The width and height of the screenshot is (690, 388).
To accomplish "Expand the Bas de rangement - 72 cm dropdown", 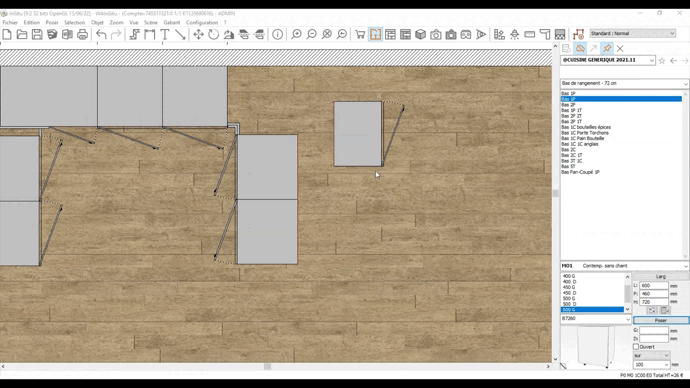I will (x=624, y=83).
